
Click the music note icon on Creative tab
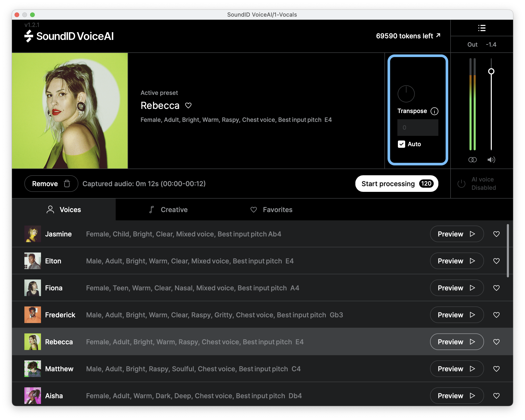tap(151, 209)
